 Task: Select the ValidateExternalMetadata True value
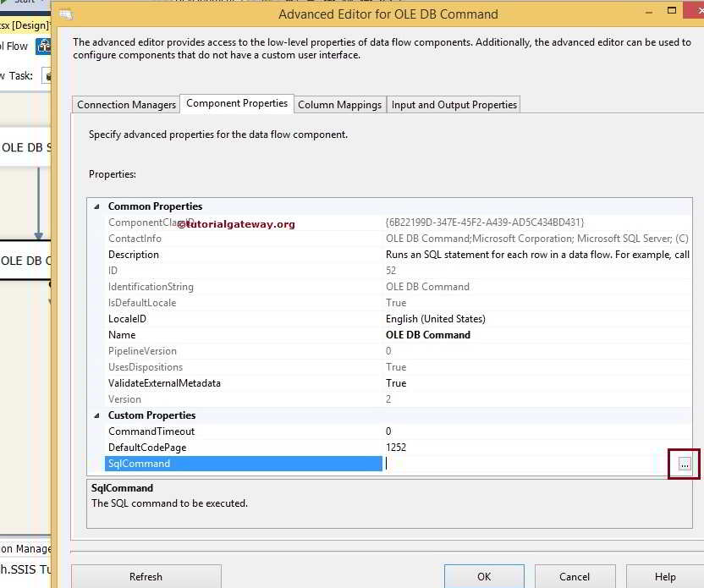(398, 382)
